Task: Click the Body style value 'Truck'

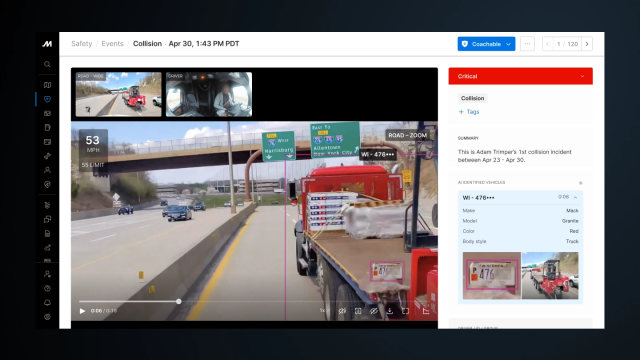Action: tap(572, 241)
